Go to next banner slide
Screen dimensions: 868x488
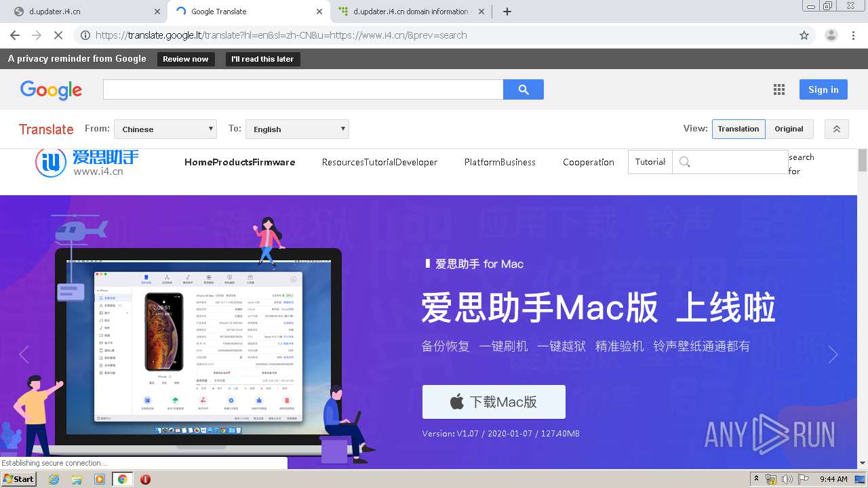833,354
